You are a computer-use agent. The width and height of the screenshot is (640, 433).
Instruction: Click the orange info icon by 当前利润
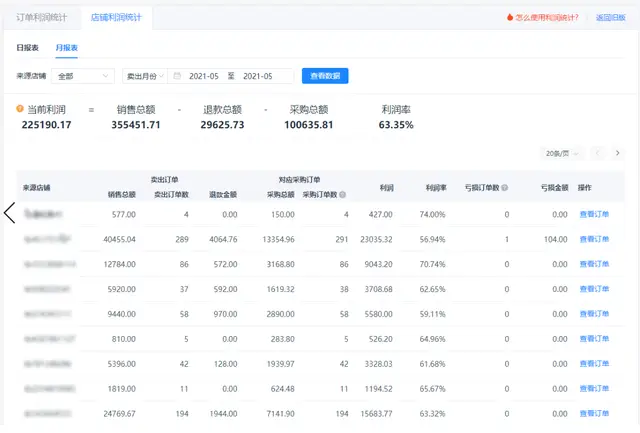point(20,109)
